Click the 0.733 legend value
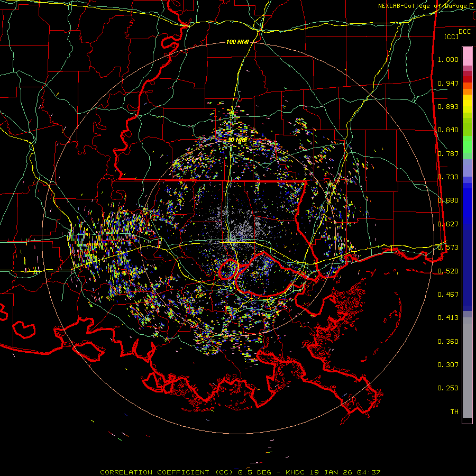The height and width of the screenshot is (476, 476). click(x=448, y=177)
